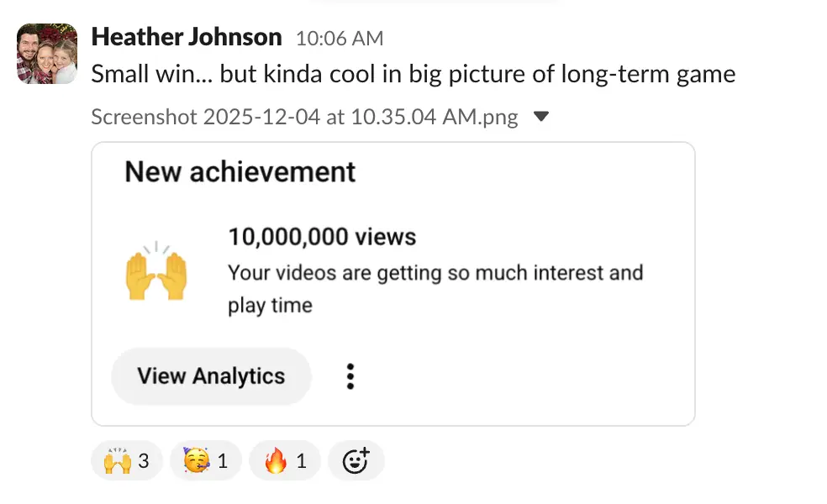The image size is (827, 504).
Task: Click the "Your videos are getting" description line
Action: click(x=435, y=273)
